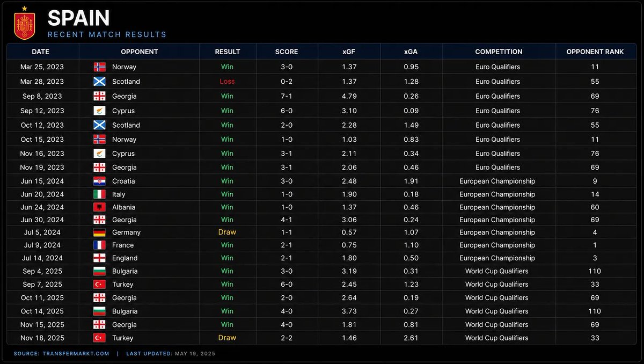The height and width of the screenshot is (364, 644).
Task: Click the Scotland flag in Mar 28, 2023 row
Action: (100, 82)
